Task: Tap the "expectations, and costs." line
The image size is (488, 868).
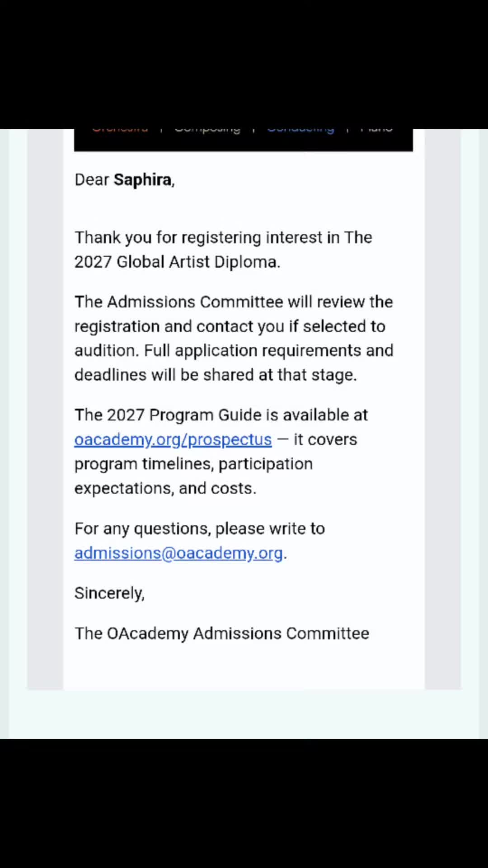Action: (165, 488)
